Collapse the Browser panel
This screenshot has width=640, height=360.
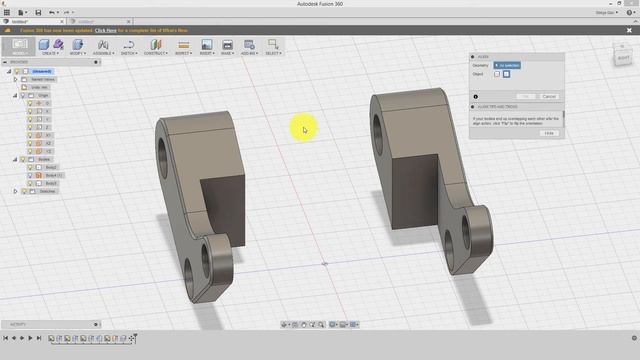(x=5, y=62)
